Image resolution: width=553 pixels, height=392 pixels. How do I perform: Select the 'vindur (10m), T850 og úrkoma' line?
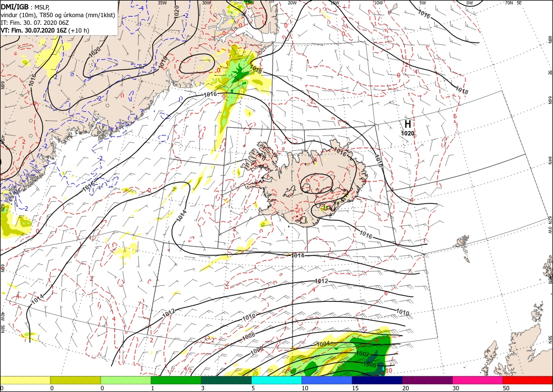coord(58,15)
